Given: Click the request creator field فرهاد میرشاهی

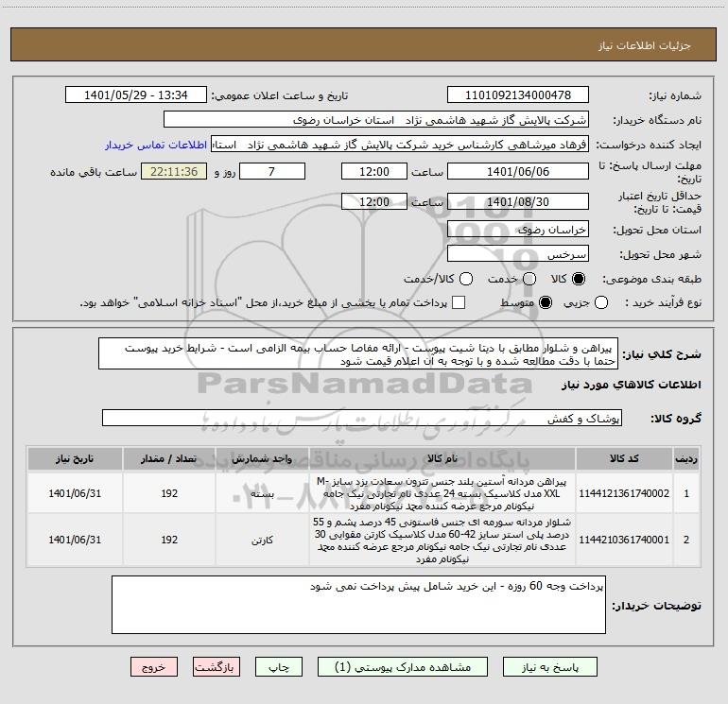Looking at the screenshot, I should point(400,145).
